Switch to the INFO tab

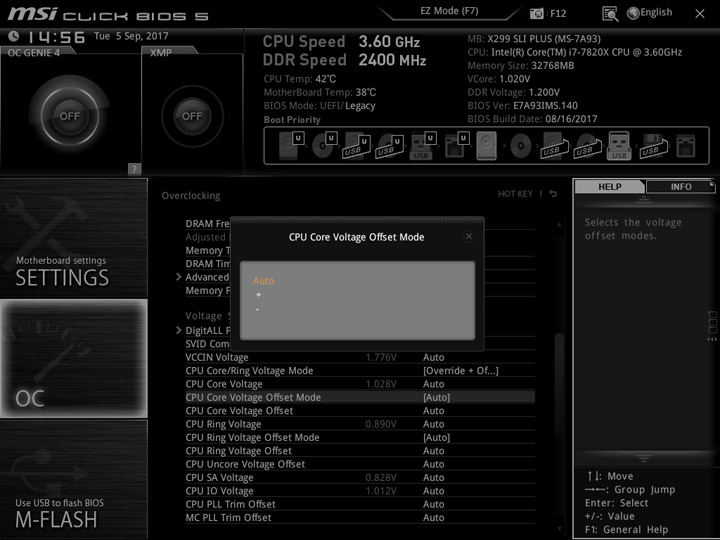click(x=681, y=186)
